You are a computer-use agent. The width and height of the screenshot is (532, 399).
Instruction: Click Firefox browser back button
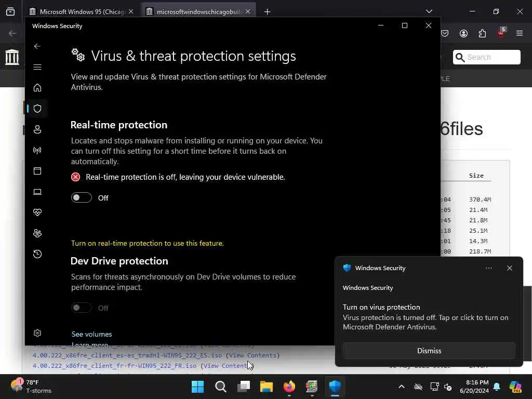coord(12,33)
